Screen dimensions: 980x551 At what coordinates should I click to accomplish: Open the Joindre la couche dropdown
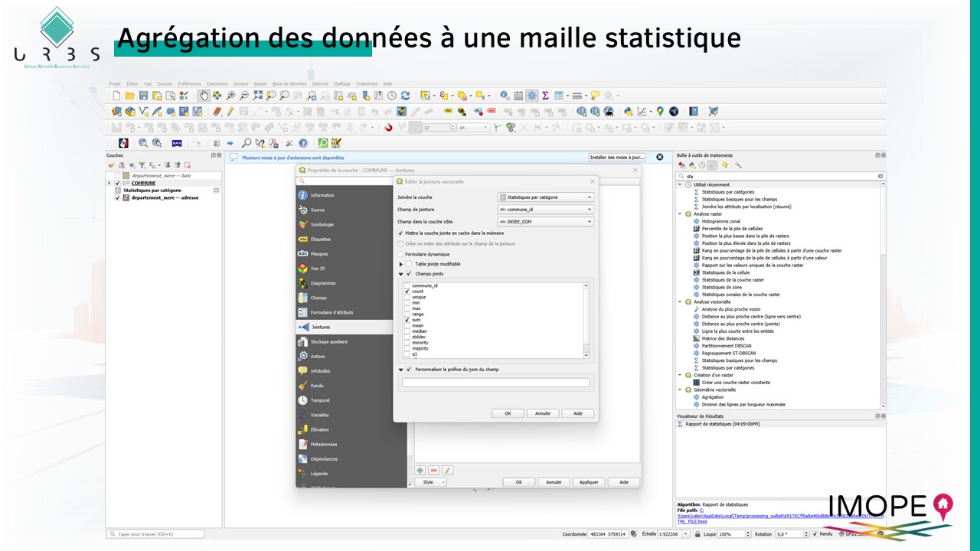coord(545,197)
